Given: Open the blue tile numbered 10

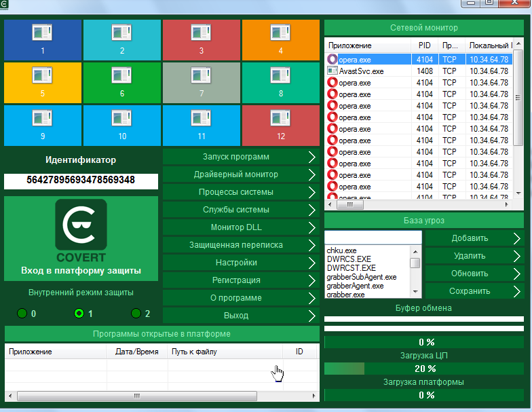Looking at the screenshot, I should [122, 125].
